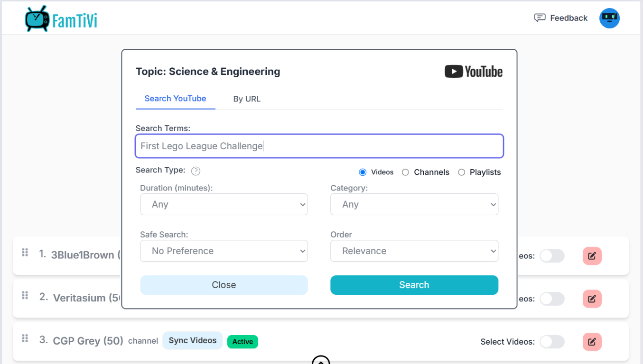Click the edit icon for CGP Grey row
Image resolution: width=643 pixels, height=364 pixels.
pyautogui.click(x=592, y=342)
